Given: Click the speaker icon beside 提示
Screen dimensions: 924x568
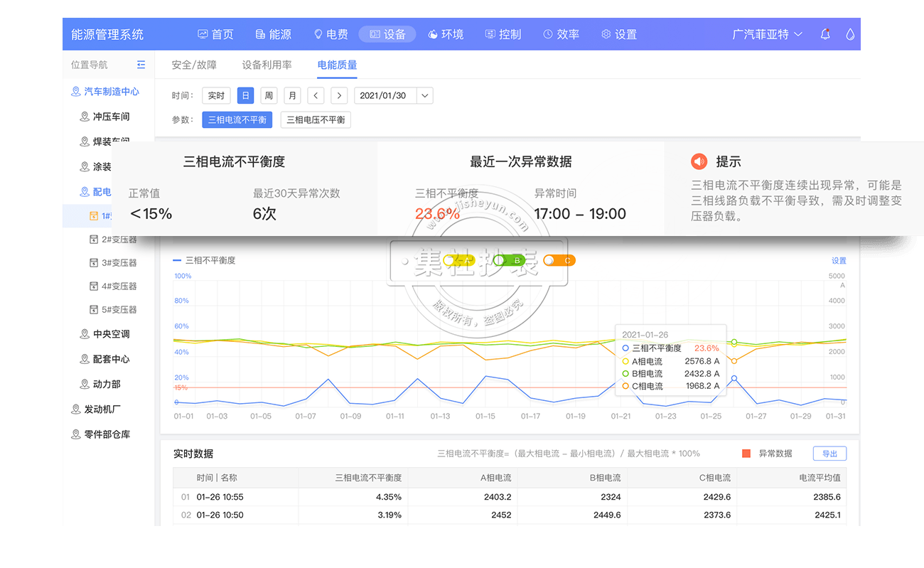Looking at the screenshot, I should point(699,161).
